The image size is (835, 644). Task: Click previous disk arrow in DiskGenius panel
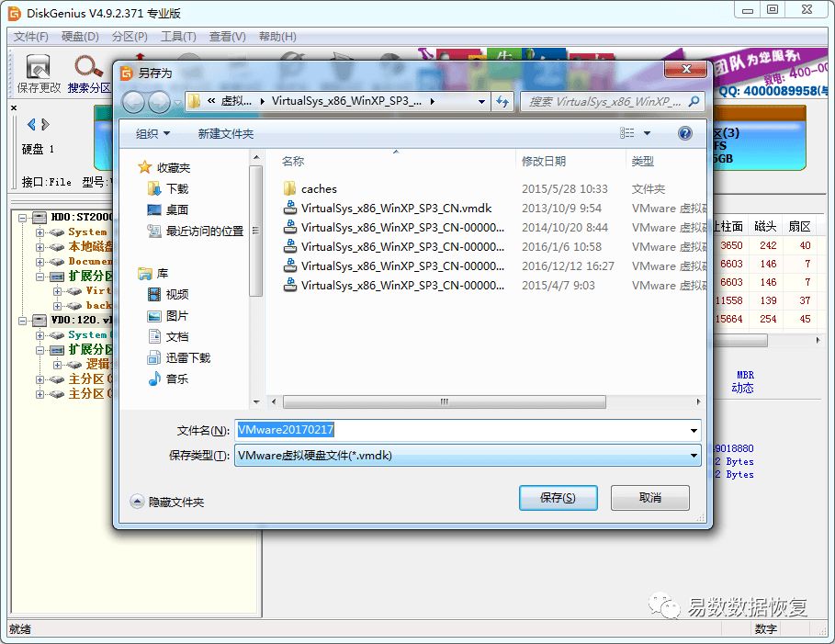pos(31,125)
